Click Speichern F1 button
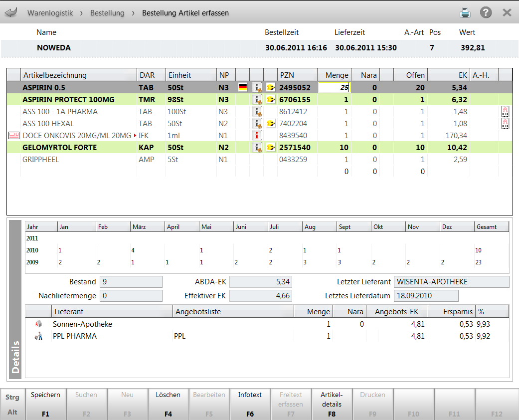 [46, 404]
